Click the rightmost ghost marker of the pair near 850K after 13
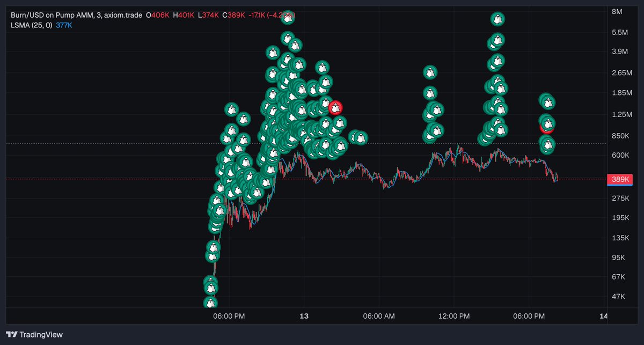 [361, 138]
